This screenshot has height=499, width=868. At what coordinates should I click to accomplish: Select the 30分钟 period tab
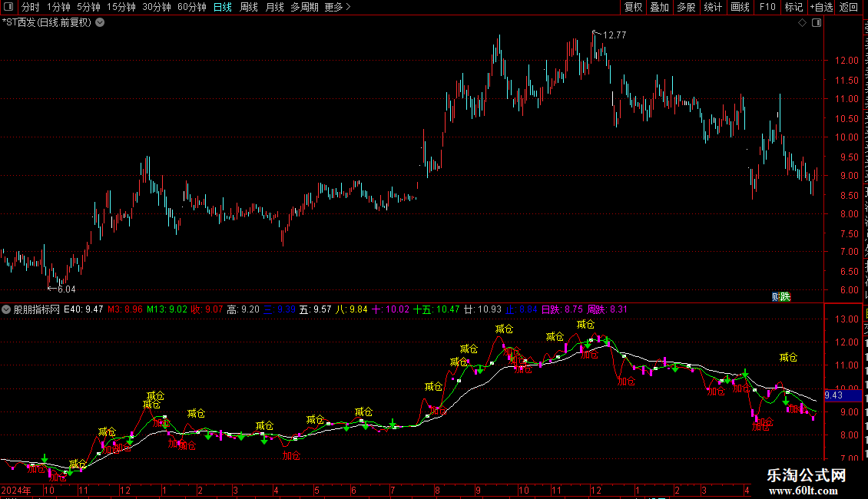157,7
